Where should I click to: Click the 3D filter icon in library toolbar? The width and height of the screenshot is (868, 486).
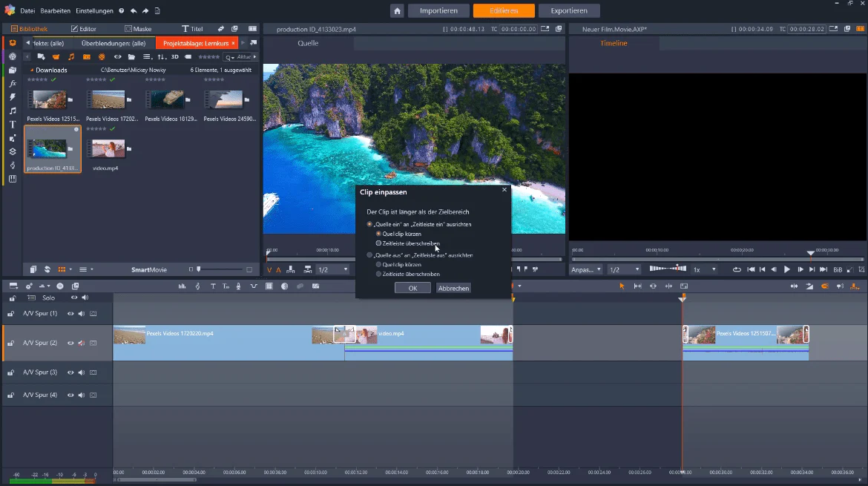[175, 57]
